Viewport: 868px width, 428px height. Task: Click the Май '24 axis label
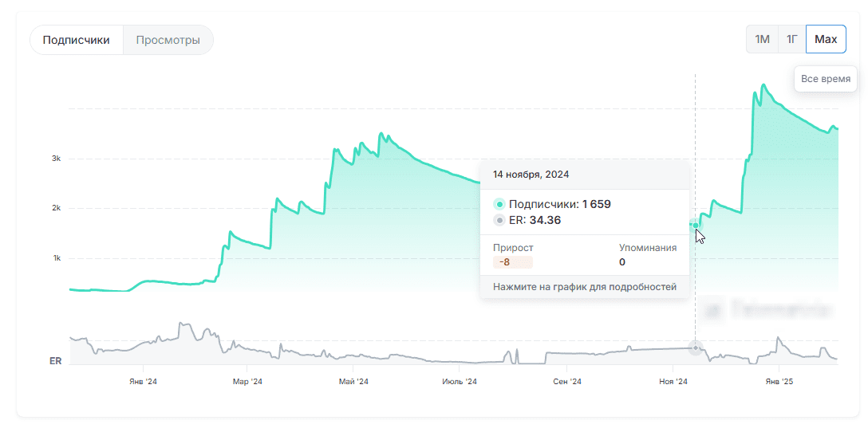click(x=353, y=382)
